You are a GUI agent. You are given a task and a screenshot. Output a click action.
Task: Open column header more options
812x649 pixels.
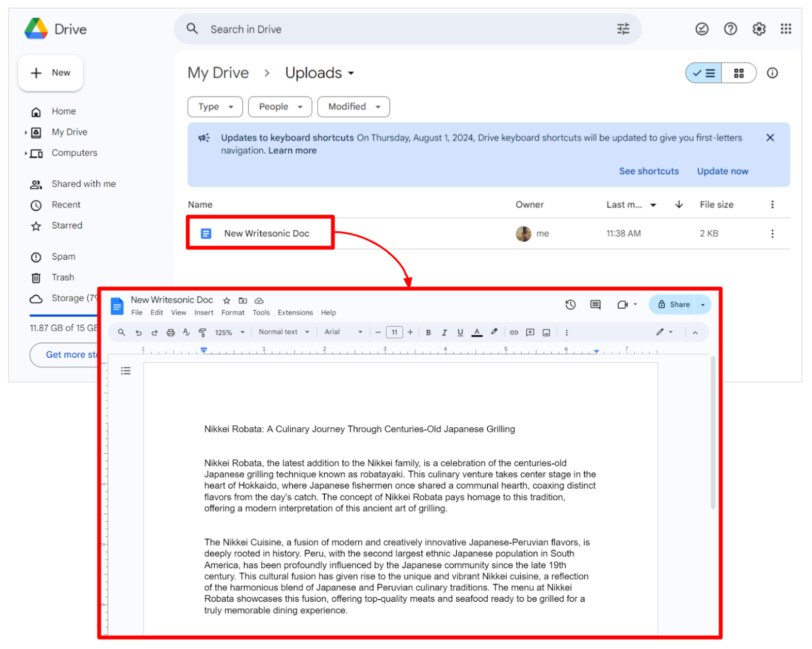pos(772,204)
